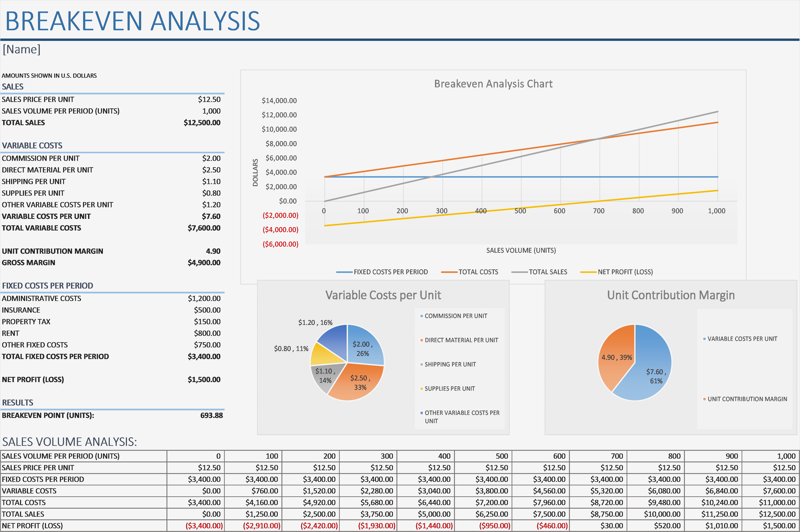Click the $30.00 net profit cell at 700 units
800x532 pixels.
coord(612,526)
